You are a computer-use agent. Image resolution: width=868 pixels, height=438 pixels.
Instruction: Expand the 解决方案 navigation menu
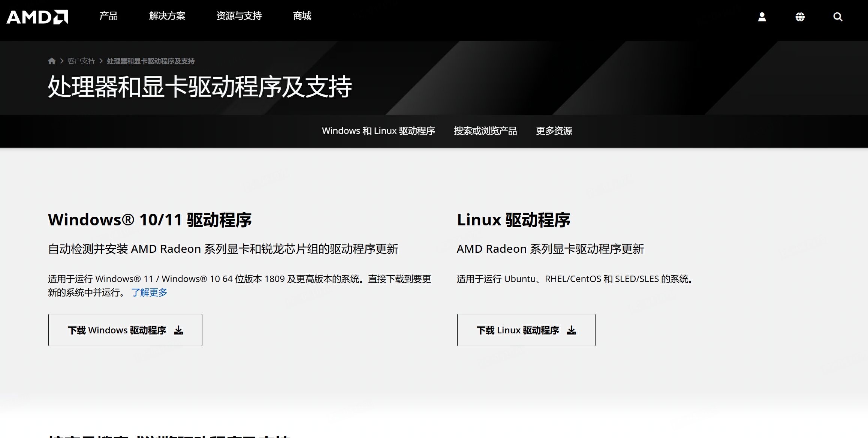click(167, 16)
